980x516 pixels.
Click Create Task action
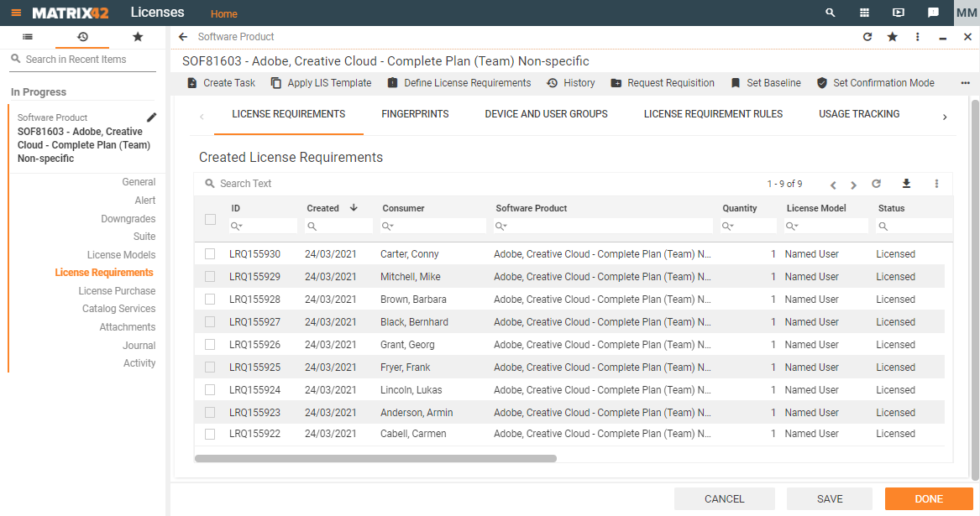pyautogui.click(x=221, y=83)
